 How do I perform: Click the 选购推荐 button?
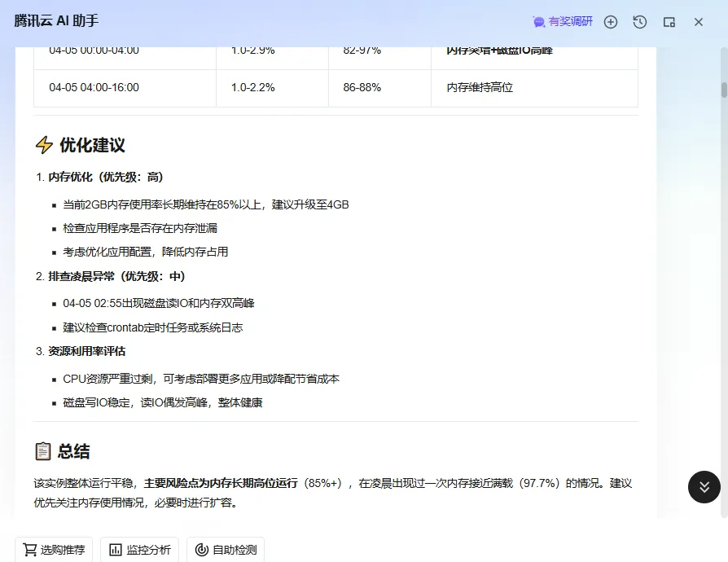coord(54,550)
